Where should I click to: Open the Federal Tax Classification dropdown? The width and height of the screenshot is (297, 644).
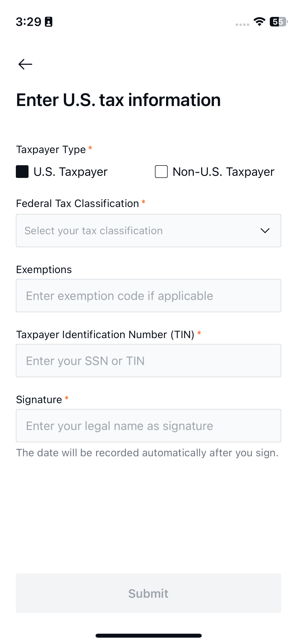(148, 231)
